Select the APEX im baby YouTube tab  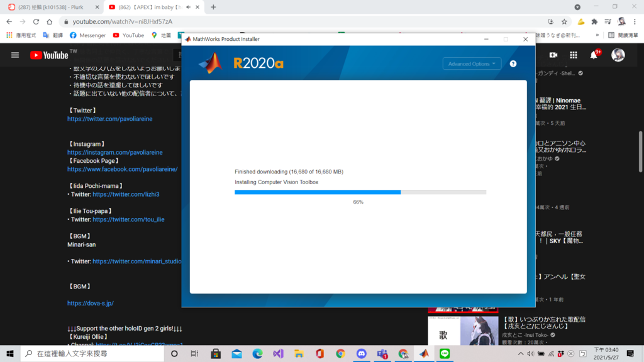150,7
